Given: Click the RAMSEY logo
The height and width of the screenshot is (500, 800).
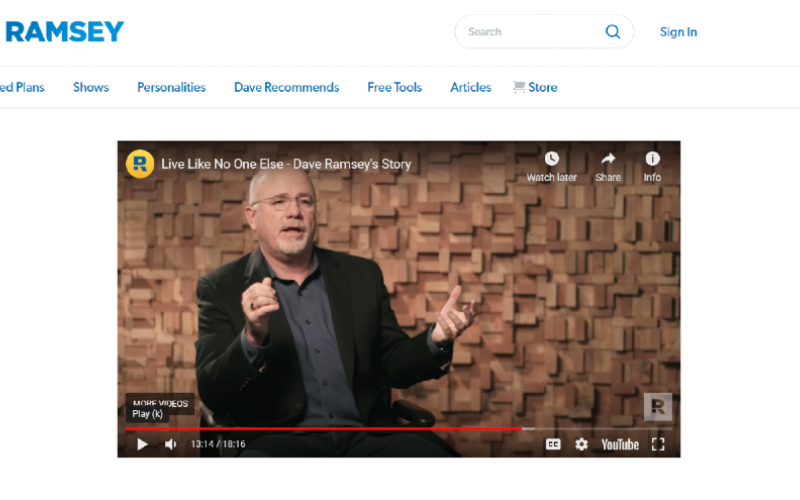Looking at the screenshot, I should tap(65, 32).
